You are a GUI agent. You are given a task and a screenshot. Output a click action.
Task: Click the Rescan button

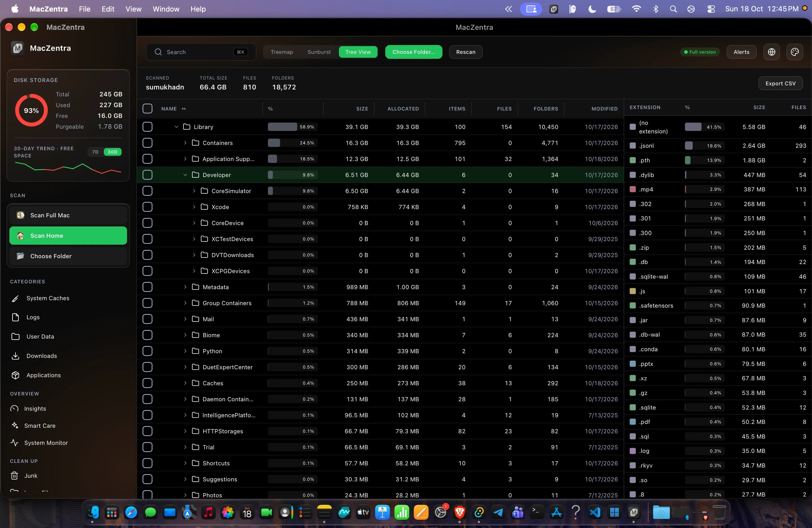465,52
